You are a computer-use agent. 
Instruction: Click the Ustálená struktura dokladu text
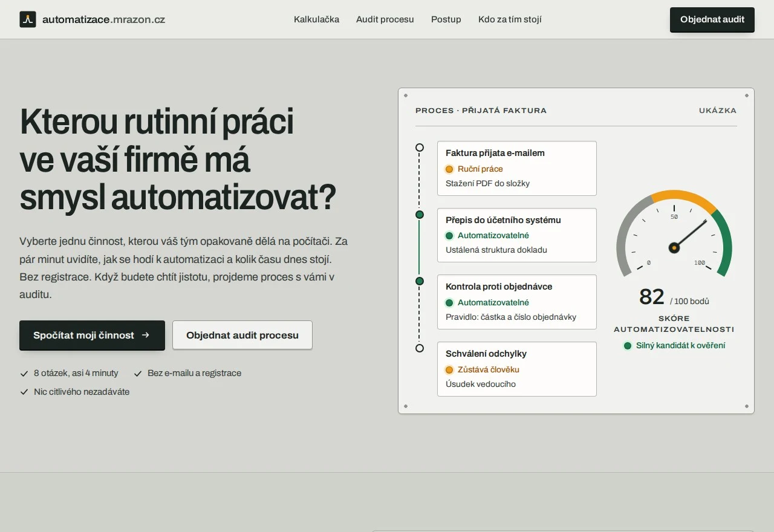(496, 250)
